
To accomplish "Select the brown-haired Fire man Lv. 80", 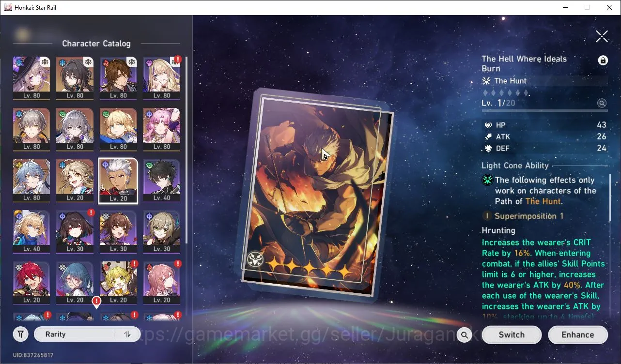I will pyautogui.click(x=118, y=78).
